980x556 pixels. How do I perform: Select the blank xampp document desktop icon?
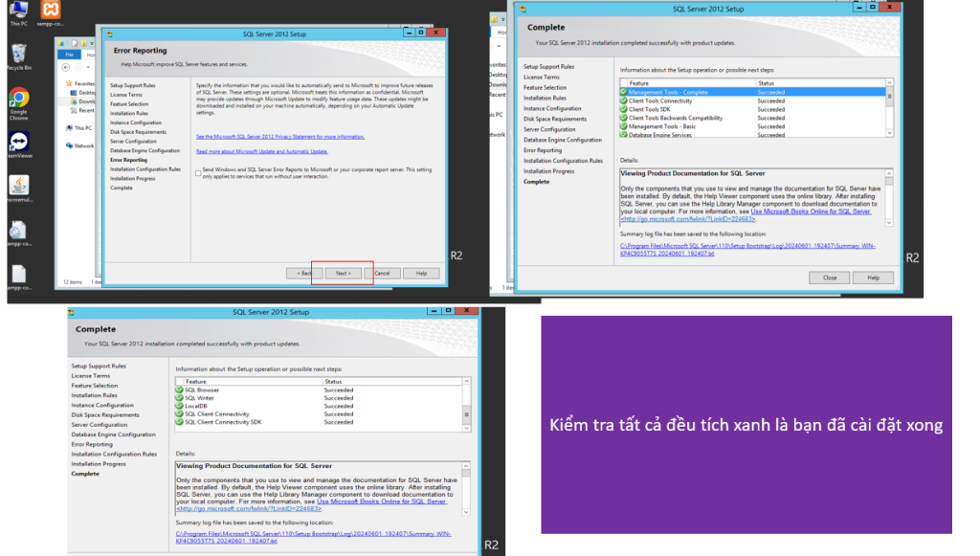19,275
